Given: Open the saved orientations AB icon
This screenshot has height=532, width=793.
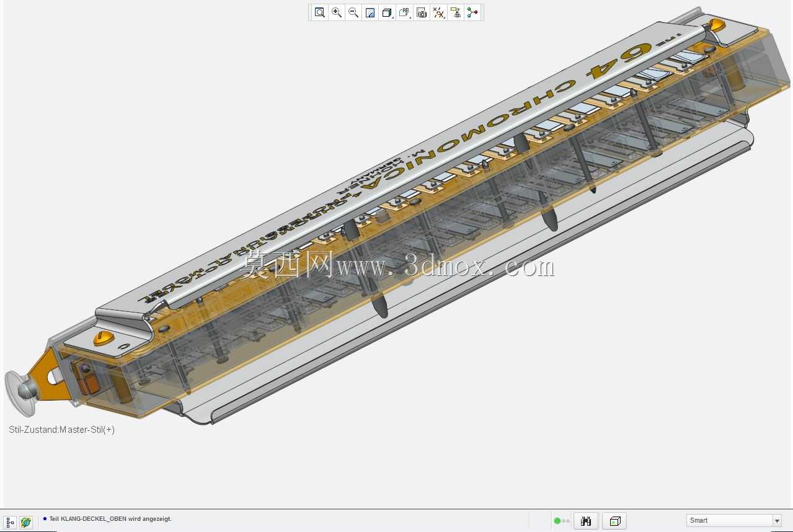Looking at the screenshot, I should click(x=404, y=12).
